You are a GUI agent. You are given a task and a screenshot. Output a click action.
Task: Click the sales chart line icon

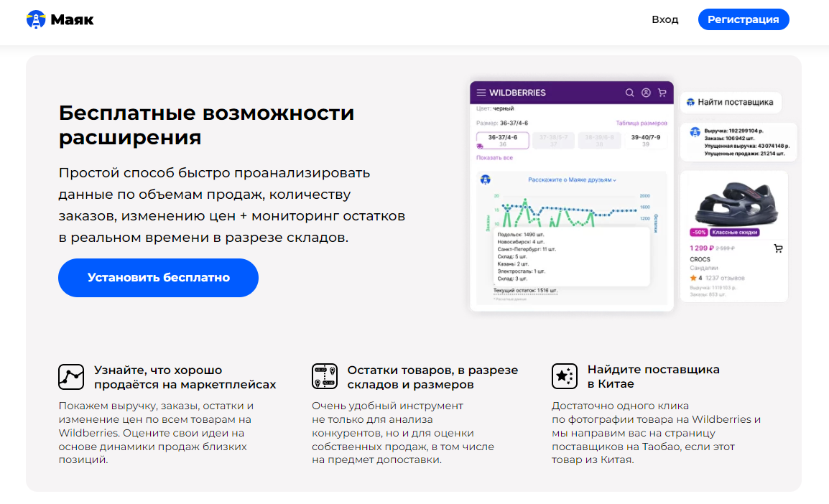[71, 377]
